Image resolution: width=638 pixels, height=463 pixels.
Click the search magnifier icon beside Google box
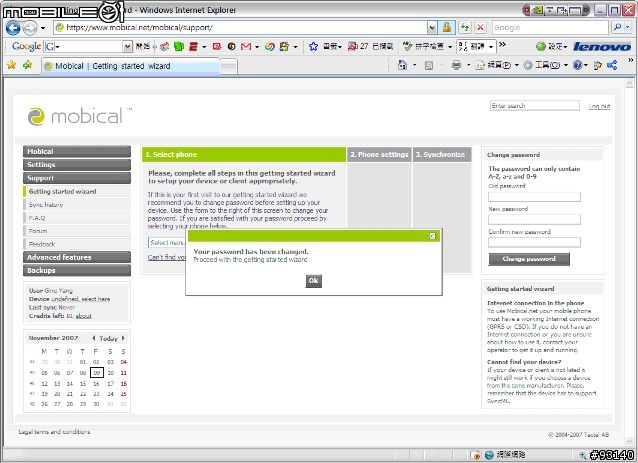pos(617,28)
